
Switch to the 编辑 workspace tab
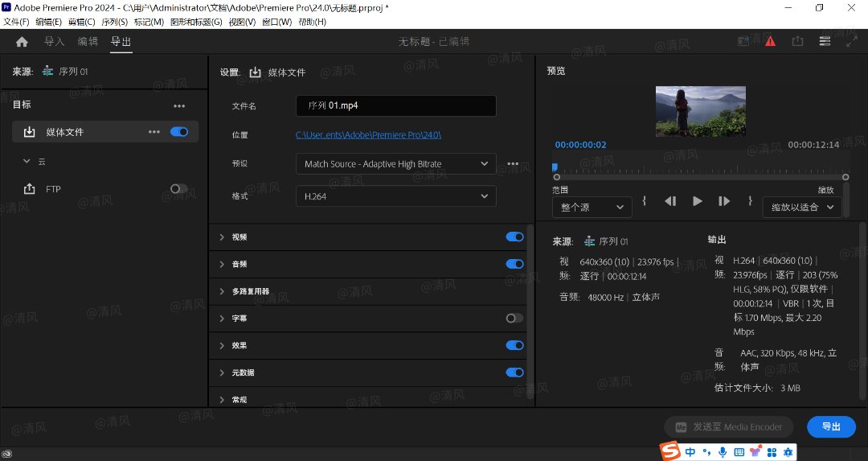click(88, 42)
